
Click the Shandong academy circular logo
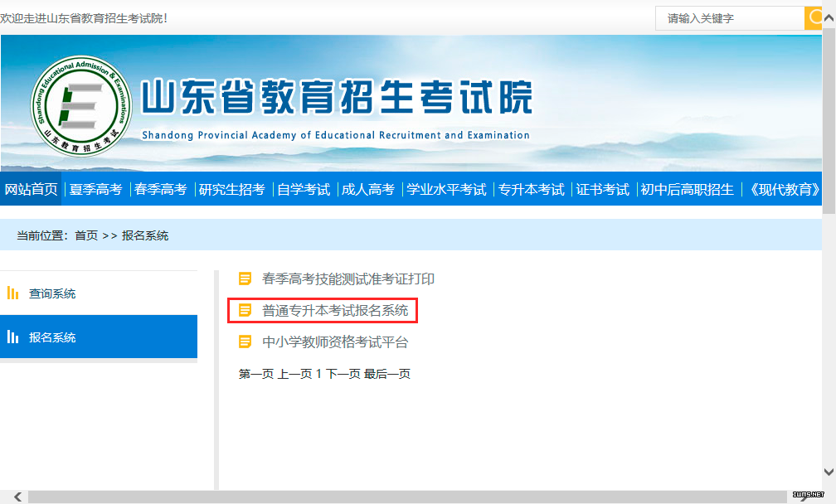81,106
